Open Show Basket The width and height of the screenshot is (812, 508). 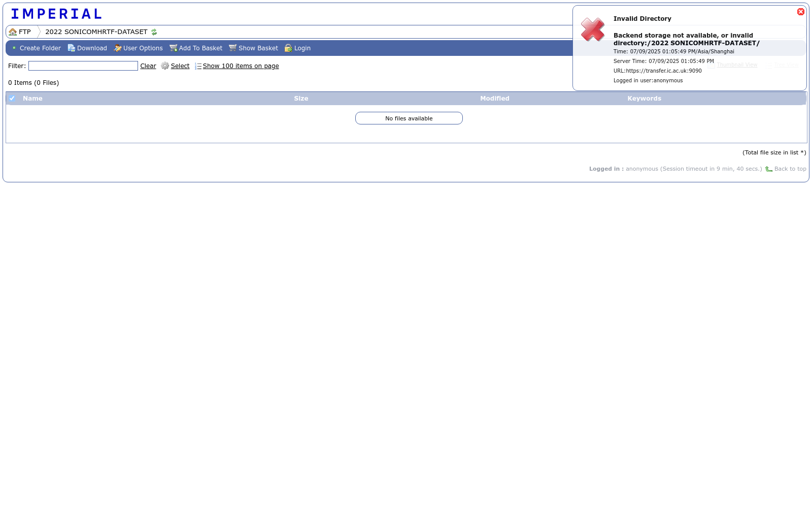coord(253,48)
